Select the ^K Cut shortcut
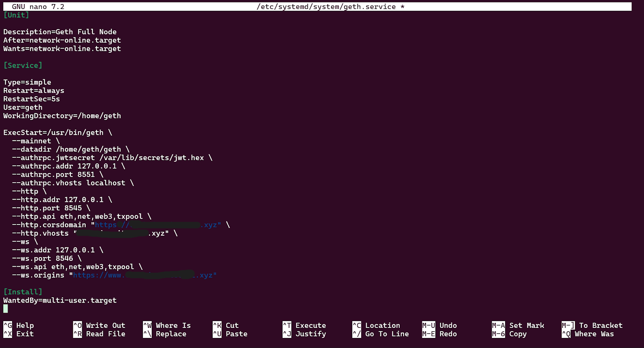 click(x=225, y=325)
